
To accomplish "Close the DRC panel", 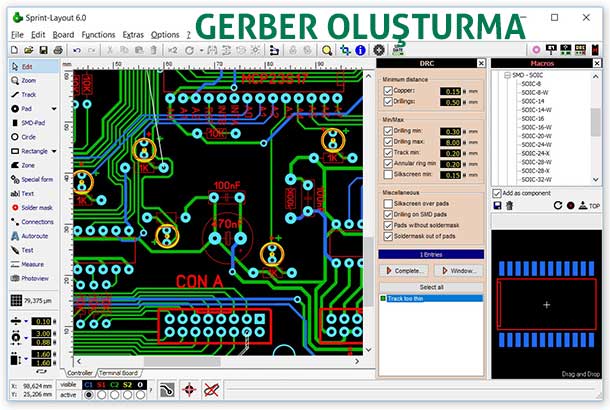I will (x=481, y=63).
